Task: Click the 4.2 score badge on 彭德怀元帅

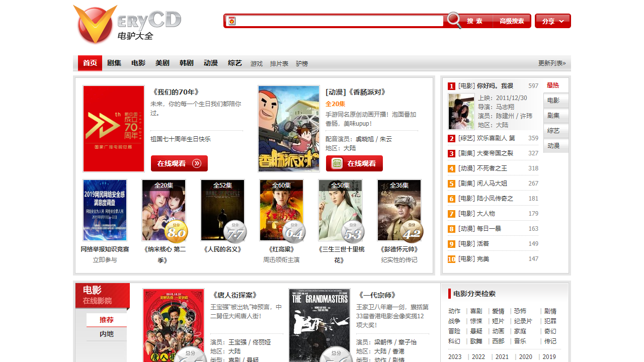Action: 412,232
